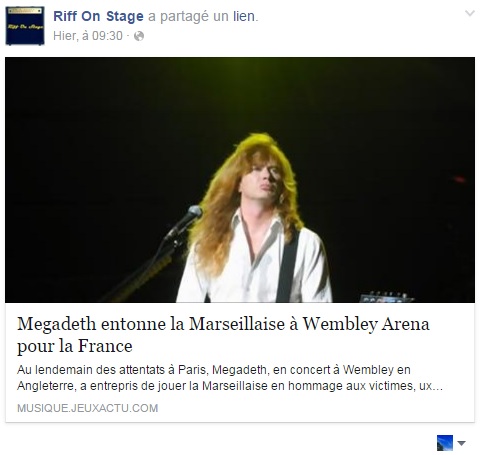Viewport: 484px width, 455px height.
Task: Click the article description about attentats à Paris
Action: click(x=230, y=378)
